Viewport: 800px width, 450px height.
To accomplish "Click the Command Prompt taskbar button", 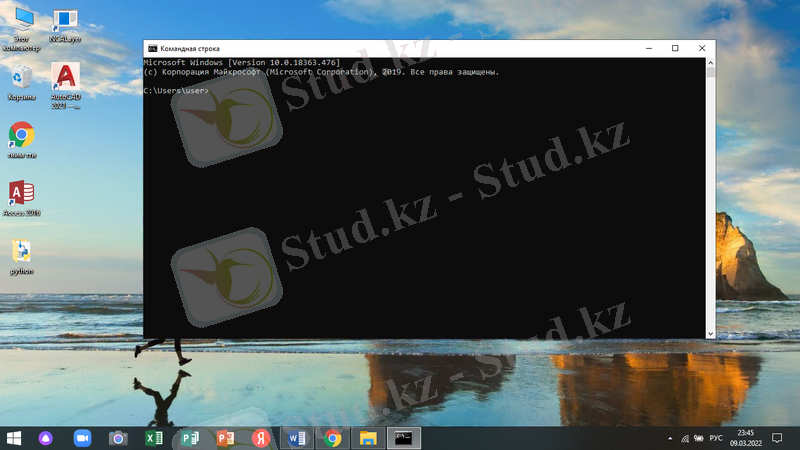I will pyautogui.click(x=404, y=438).
